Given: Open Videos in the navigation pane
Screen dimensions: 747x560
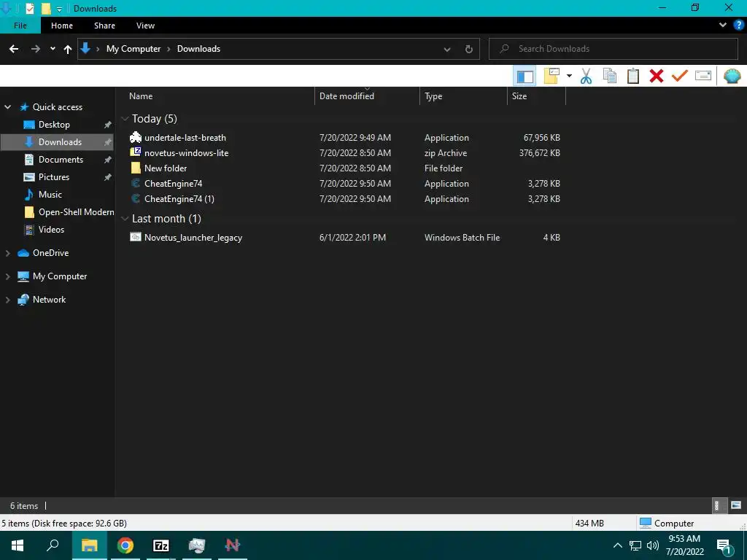Looking at the screenshot, I should (51, 230).
